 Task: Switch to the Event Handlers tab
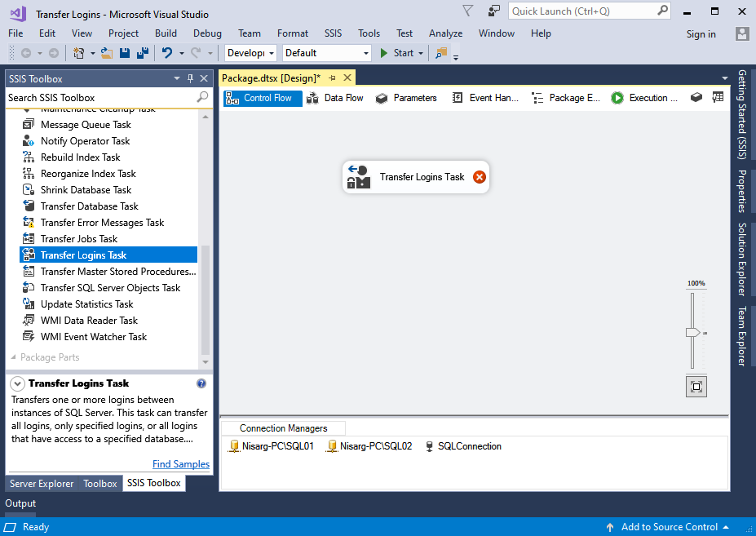coord(485,98)
